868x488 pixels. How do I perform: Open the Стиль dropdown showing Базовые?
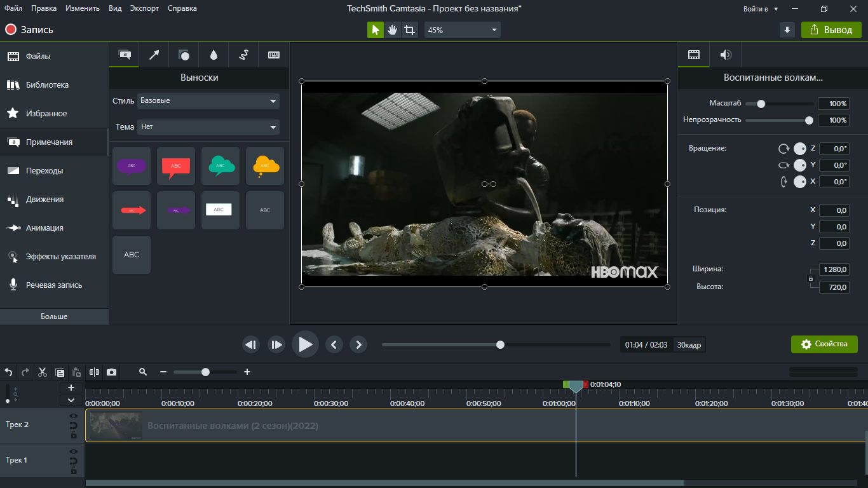[x=208, y=101]
